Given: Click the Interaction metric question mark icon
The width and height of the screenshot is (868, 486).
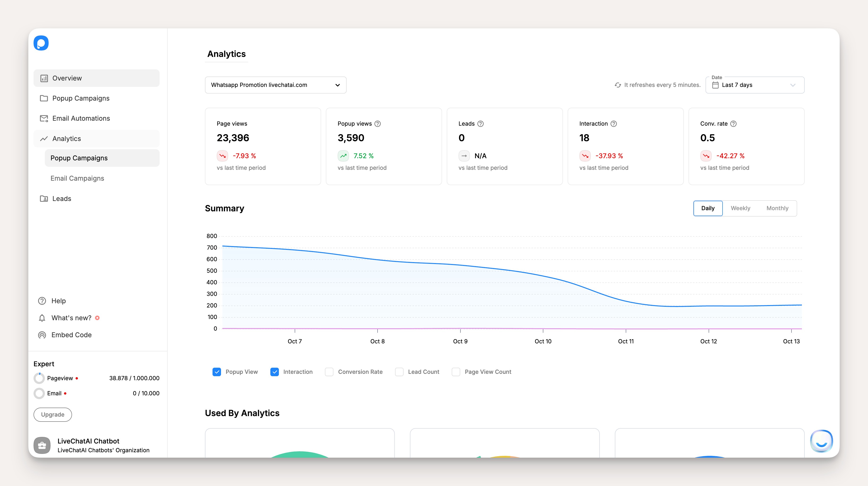Looking at the screenshot, I should click(614, 124).
